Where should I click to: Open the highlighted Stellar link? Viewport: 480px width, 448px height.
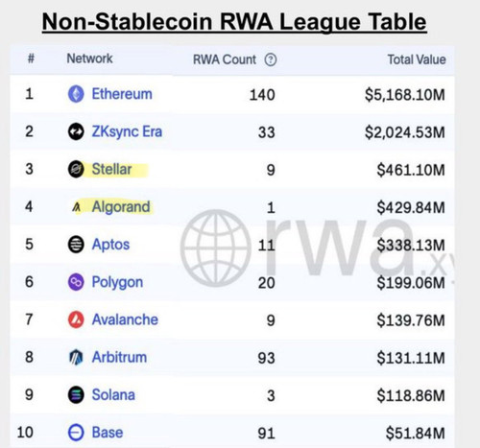[x=111, y=169]
